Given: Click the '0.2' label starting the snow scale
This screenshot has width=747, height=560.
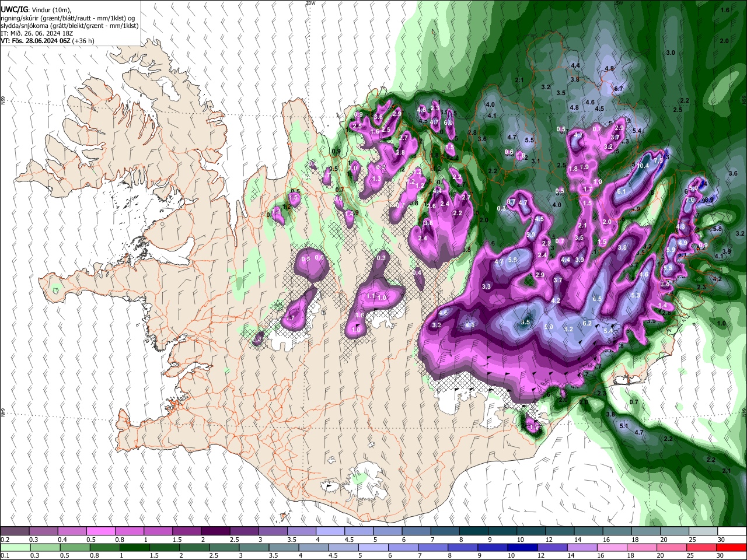Looking at the screenshot, I should tap(5, 540).
